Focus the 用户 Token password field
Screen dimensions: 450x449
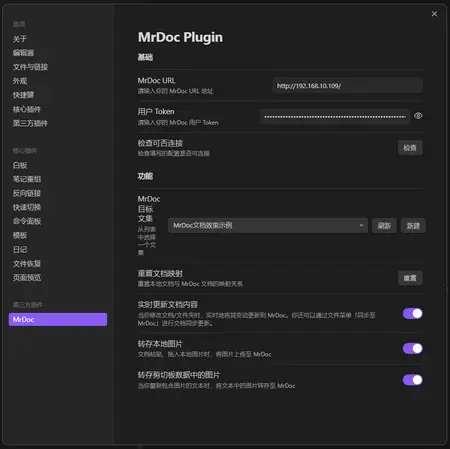335,117
